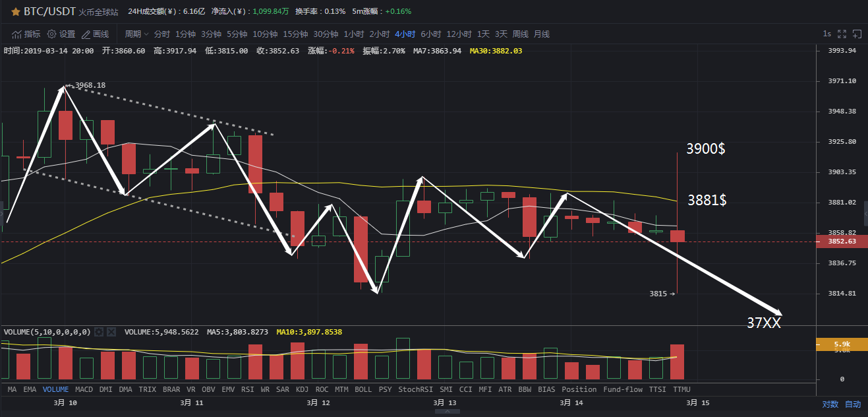Select the 3天 timeframe
868x417 pixels.
click(502, 34)
